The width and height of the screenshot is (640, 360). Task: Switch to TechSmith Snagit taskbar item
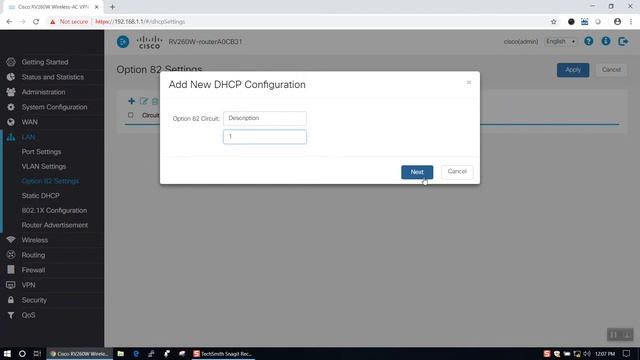[x=223, y=353]
